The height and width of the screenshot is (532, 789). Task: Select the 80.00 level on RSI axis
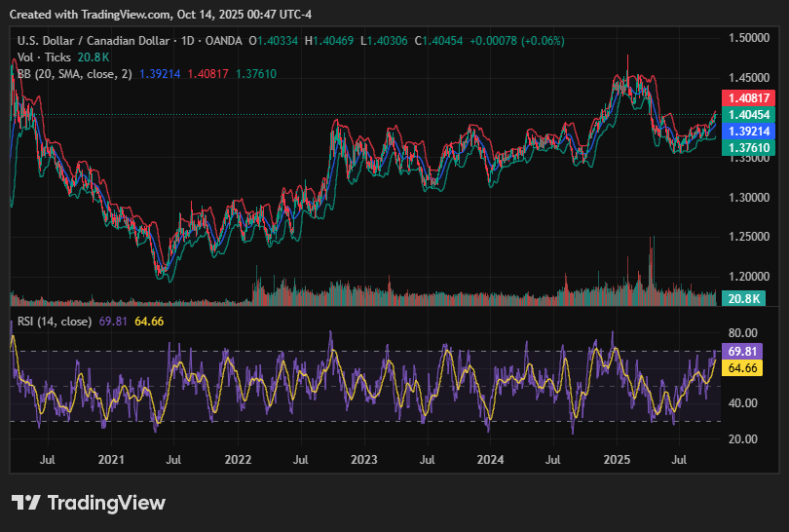pyautogui.click(x=742, y=332)
